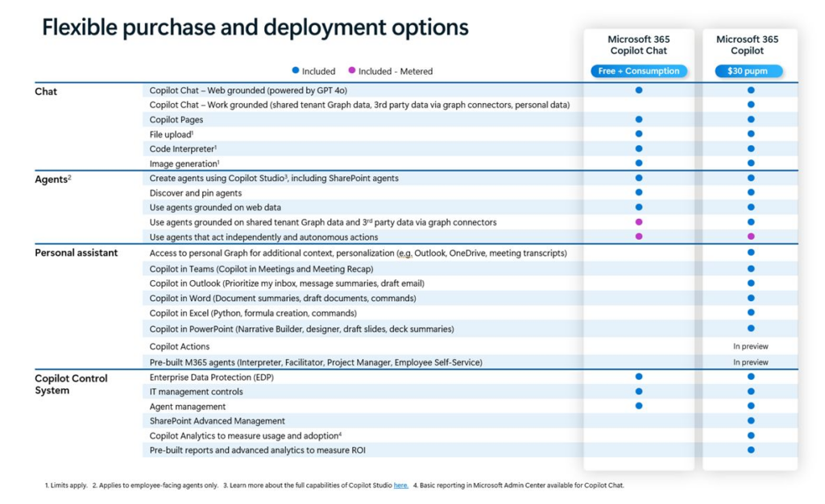Viewport: 825px width, 504px height.
Task: Click the "File upload" row text
Action: (172, 134)
